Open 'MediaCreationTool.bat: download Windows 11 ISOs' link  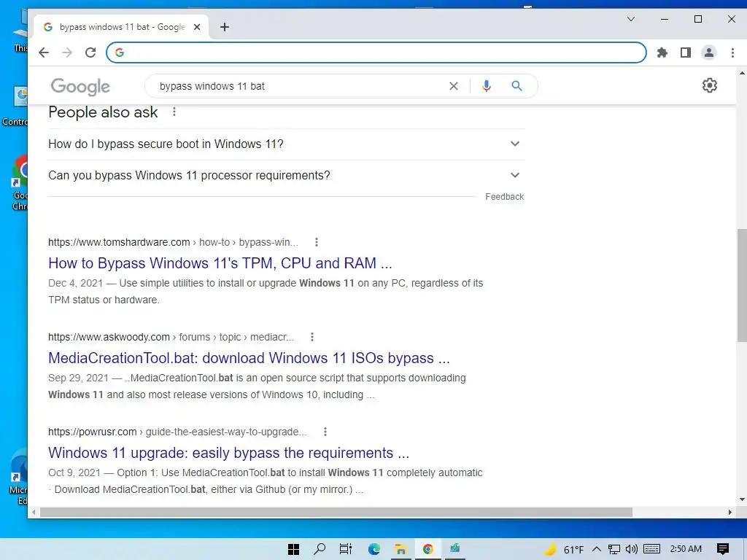(249, 358)
